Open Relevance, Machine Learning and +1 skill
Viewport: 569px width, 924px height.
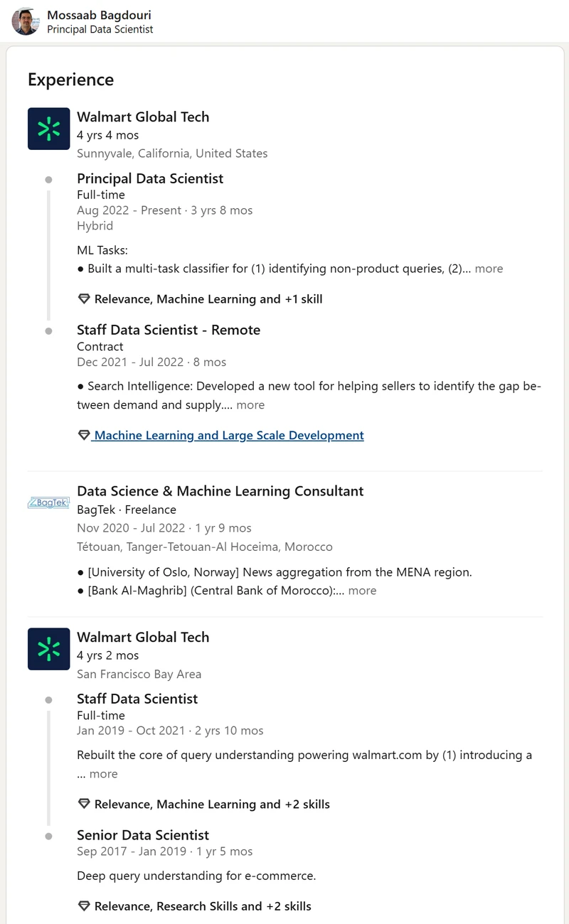208,299
